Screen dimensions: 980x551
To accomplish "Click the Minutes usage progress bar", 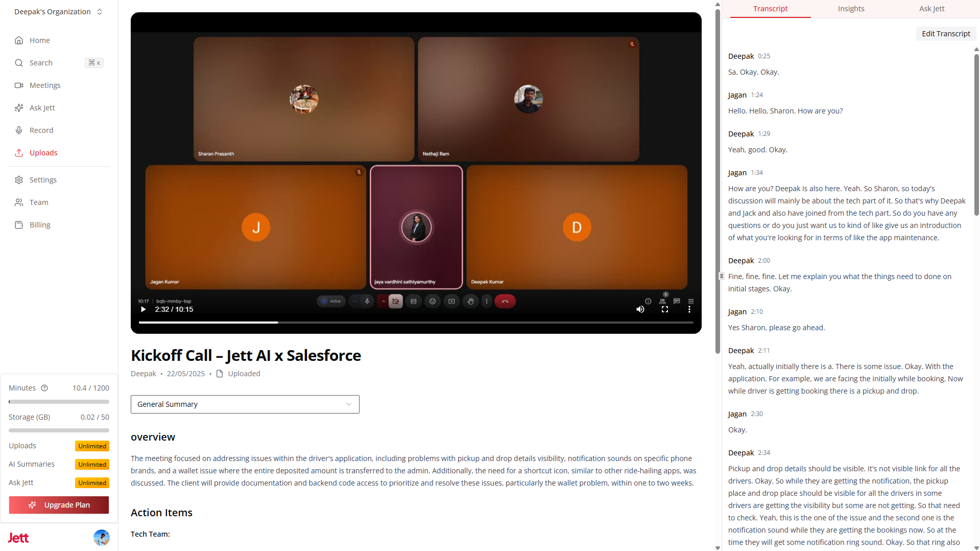I will (59, 402).
